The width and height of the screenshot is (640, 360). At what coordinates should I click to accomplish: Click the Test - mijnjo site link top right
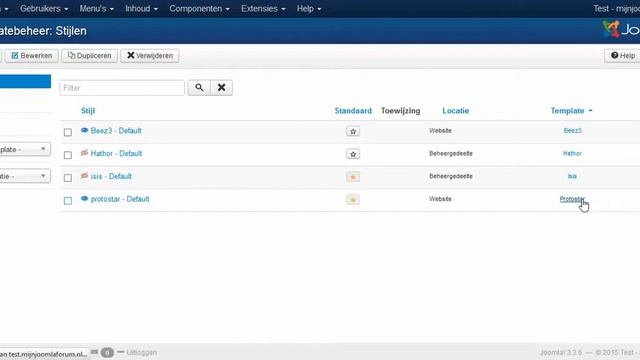(x=616, y=9)
